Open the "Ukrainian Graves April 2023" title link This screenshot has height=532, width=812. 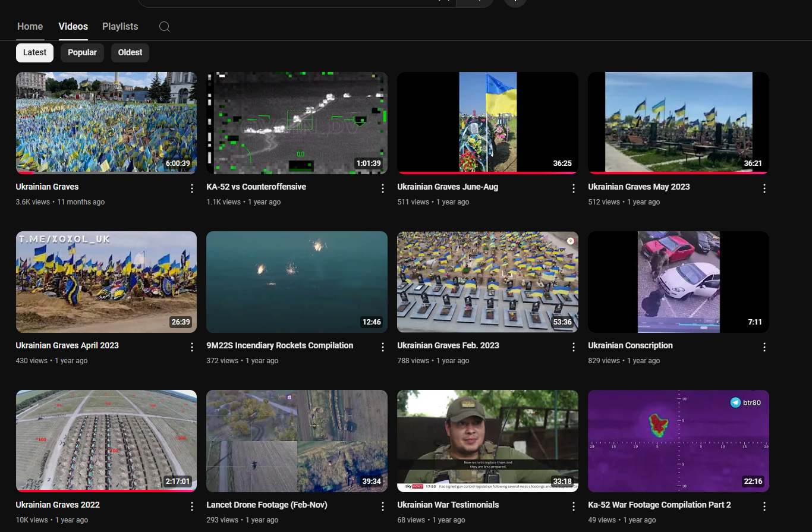67,345
